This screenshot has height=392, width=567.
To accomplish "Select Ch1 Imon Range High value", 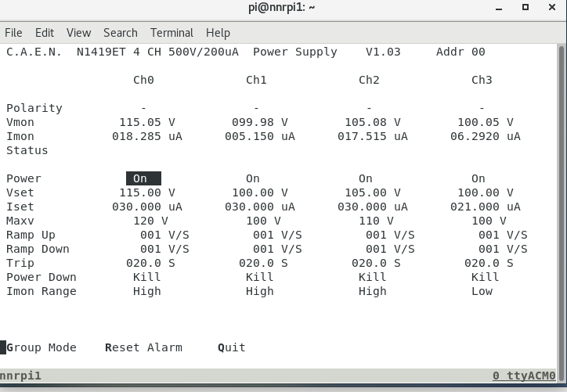I will pyautogui.click(x=259, y=291).
